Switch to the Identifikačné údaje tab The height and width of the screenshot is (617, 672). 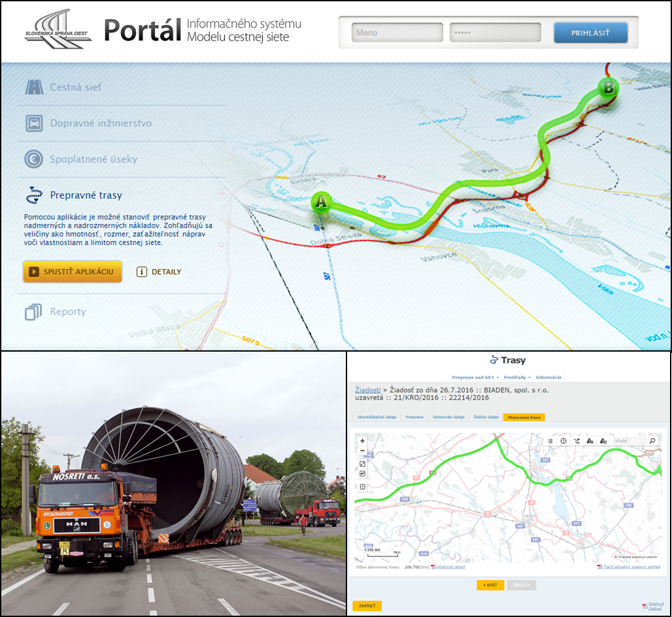pos(377,417)
